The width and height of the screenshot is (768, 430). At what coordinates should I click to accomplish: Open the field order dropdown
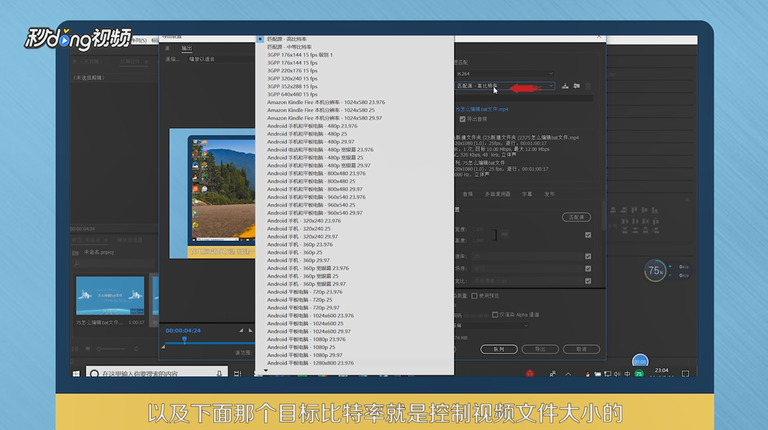point(527,268)
